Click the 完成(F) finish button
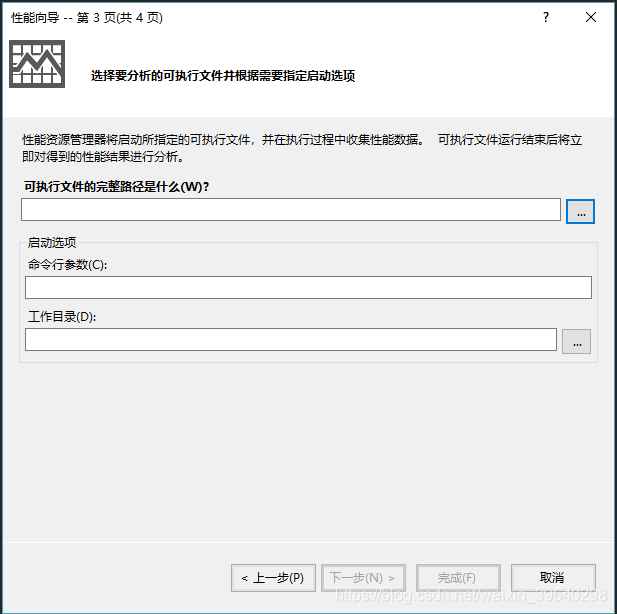The height and width of the screenshot is (614, 617). 458,578
